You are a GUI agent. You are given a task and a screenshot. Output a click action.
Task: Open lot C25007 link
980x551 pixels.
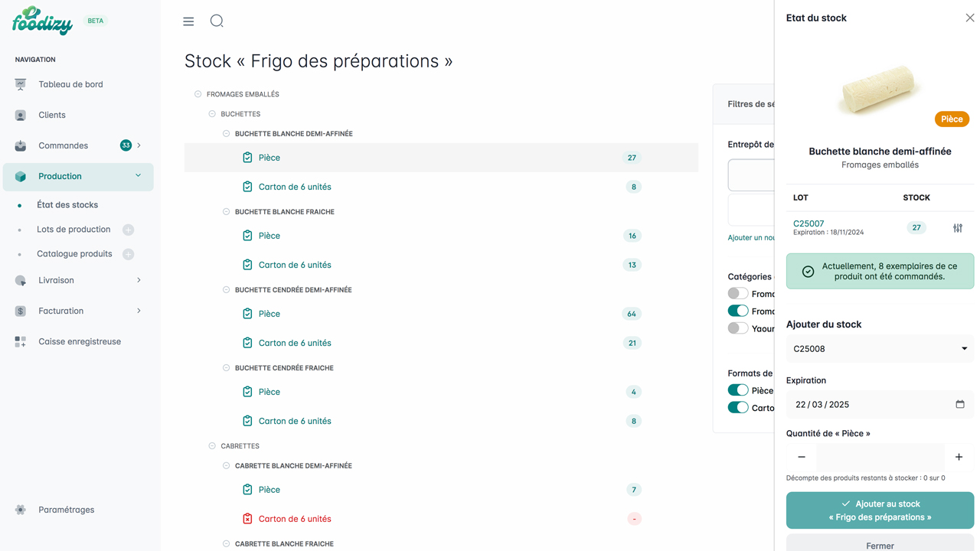click(808, 223)
